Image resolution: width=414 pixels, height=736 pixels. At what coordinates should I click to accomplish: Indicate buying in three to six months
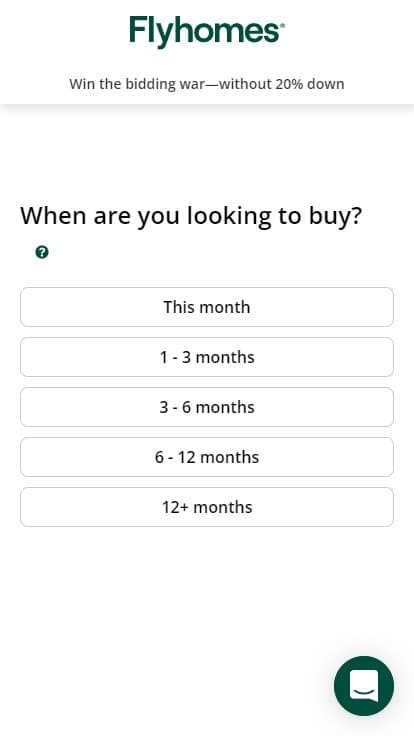coord(207,407)
